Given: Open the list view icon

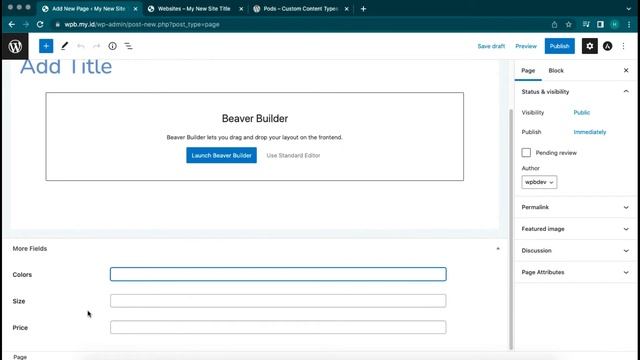Looking at the screenshot, I should [128, 46].
